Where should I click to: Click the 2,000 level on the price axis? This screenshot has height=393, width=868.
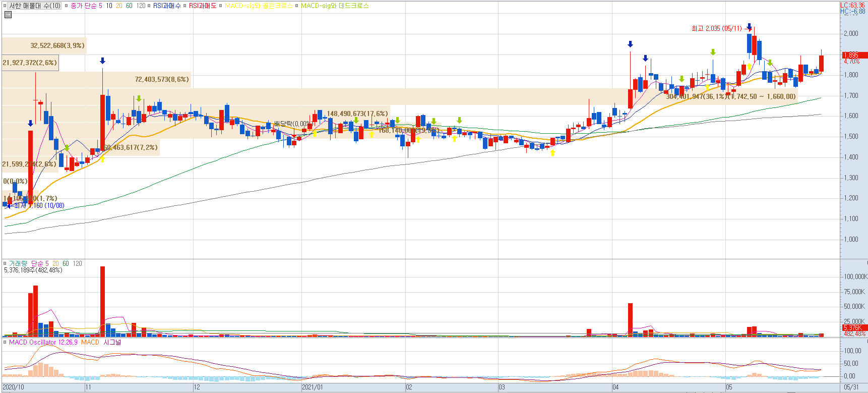851,33
